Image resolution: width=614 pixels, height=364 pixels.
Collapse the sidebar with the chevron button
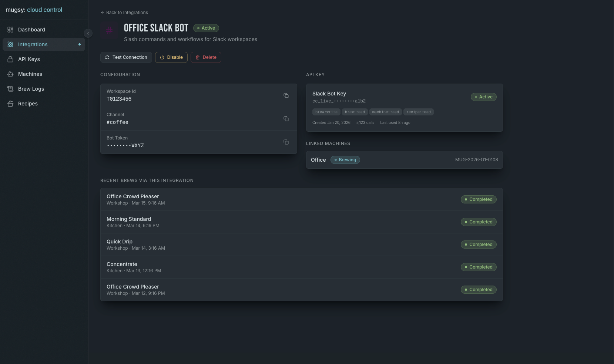tap(88, 33)
